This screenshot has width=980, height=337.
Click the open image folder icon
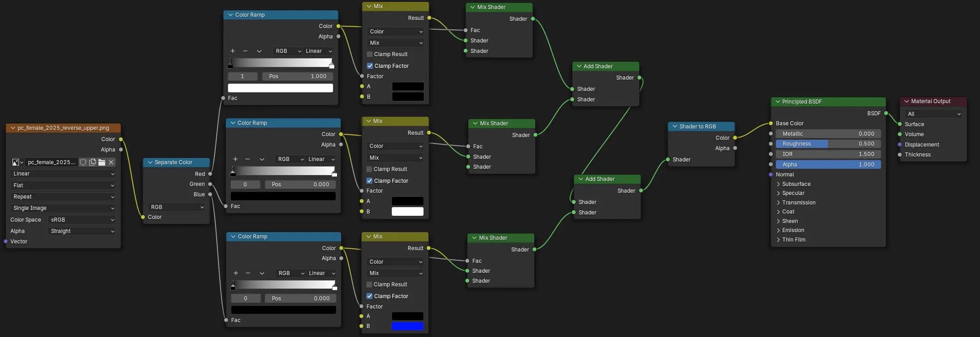click(x=102, y=162)
